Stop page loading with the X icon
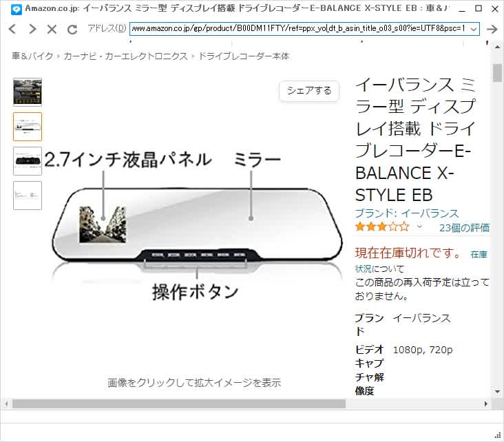 [52, 29]
